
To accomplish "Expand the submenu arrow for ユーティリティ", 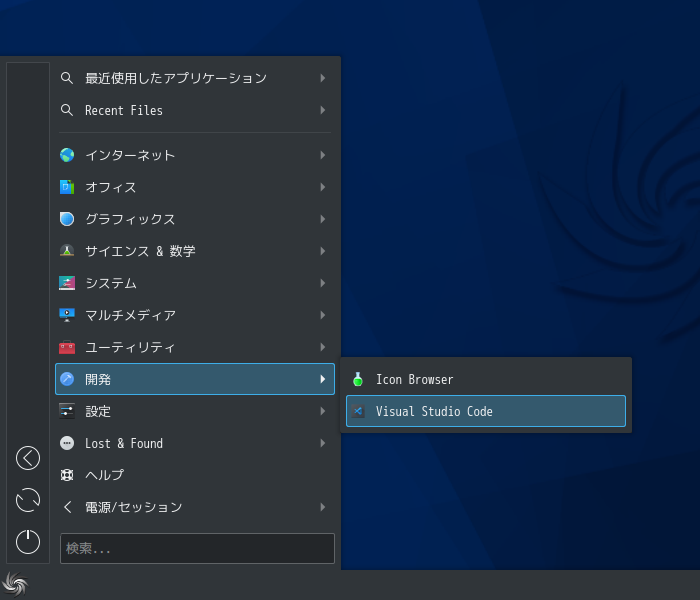I will click(323, 347).
